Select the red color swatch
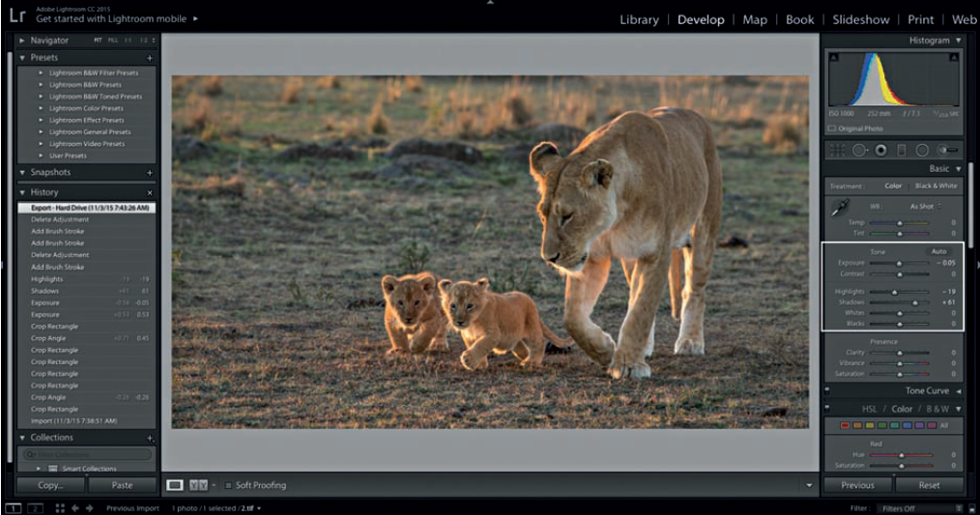The image size is (980, 515). tap(845, 426)
